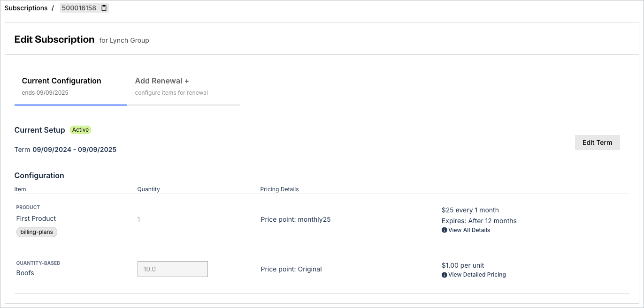Click the Edit Subscription heading
This screenshot has height=308, width=644.
tap(54, 39)
